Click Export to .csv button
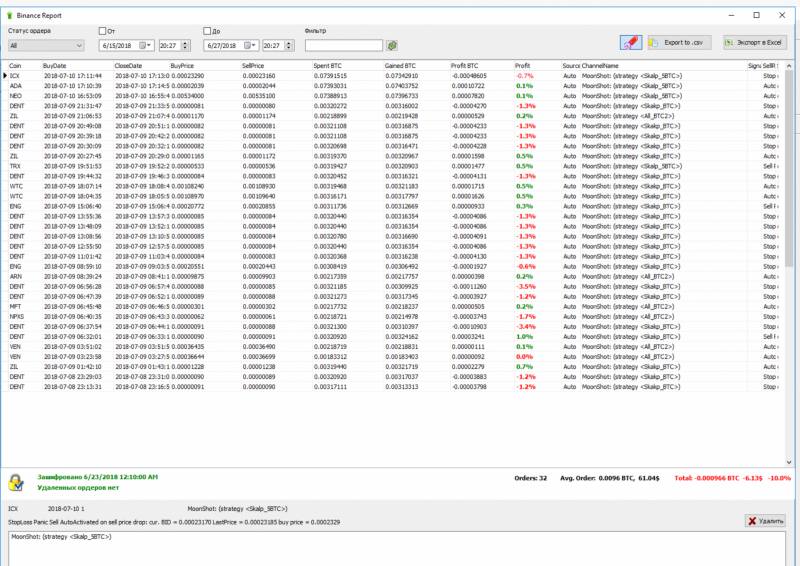Screen dimensions: 800x566 click(x=679, y=42)
